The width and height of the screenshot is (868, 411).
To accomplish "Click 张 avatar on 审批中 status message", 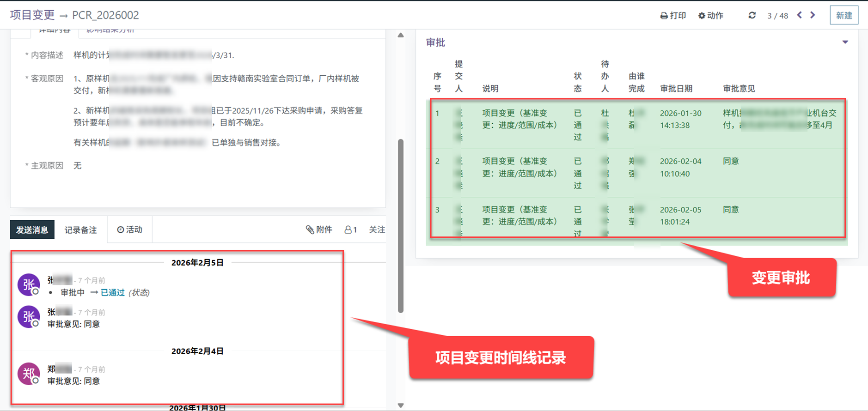I will tap(29, 284).
